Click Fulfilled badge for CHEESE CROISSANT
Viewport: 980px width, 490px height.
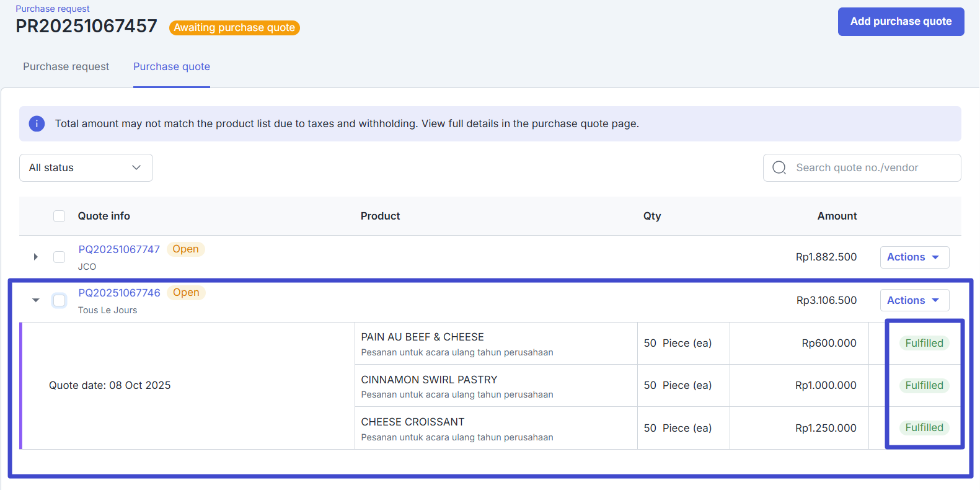coord(924,427)
